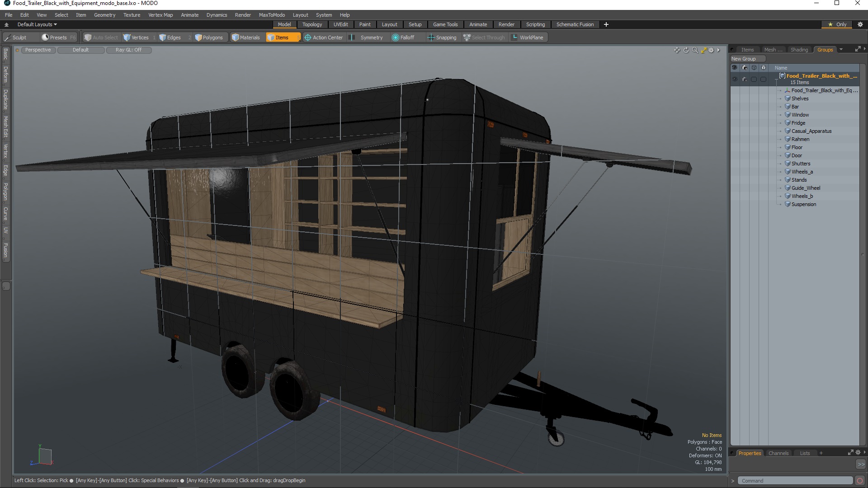
Task: Click the eye visibility column header
Action: click(x=735, y=68)
